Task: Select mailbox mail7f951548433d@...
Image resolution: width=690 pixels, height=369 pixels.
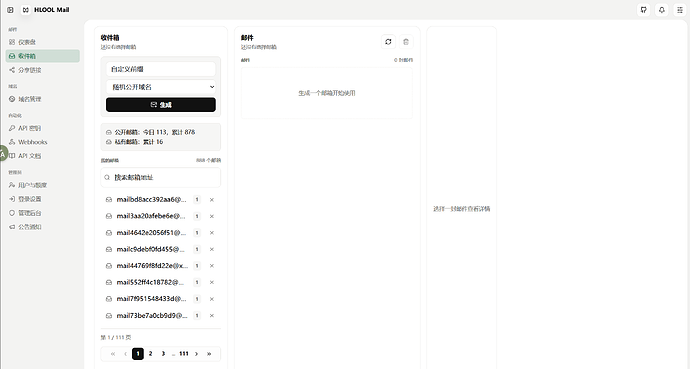Action: pos(151,299)
